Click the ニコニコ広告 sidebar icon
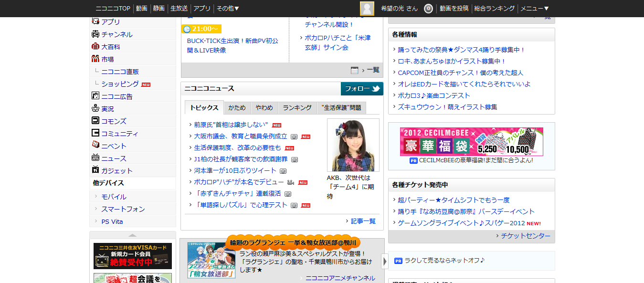This screenshot has height=283, width=644. 95,96
